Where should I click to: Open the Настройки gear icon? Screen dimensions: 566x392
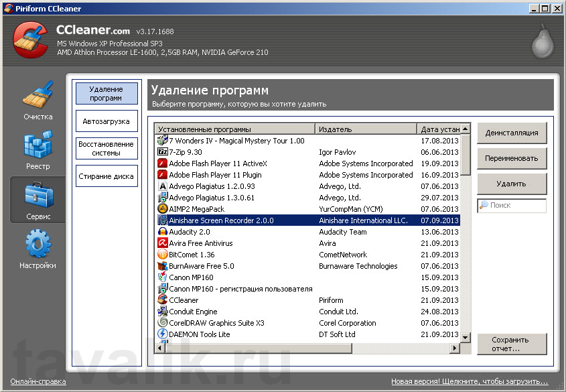coord(38,244)
